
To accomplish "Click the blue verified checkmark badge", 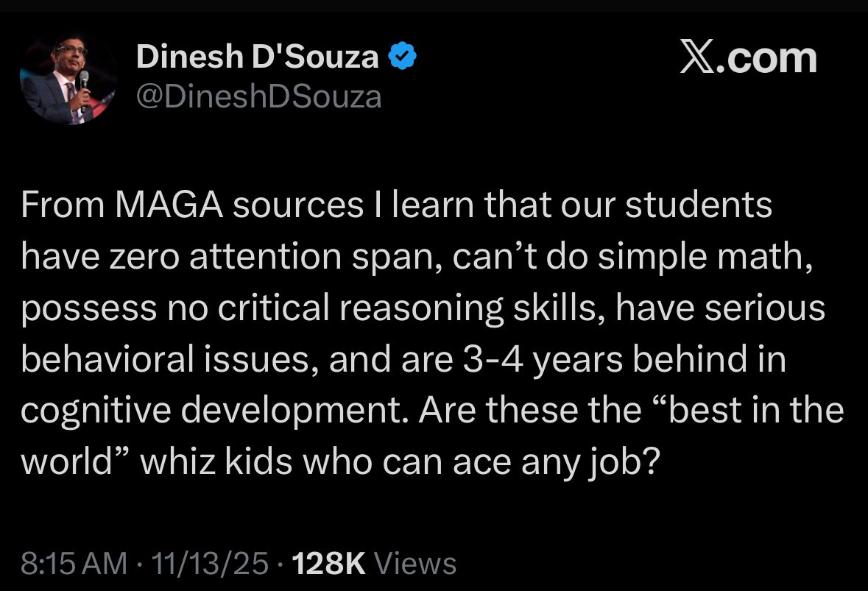I will [401, 57].
